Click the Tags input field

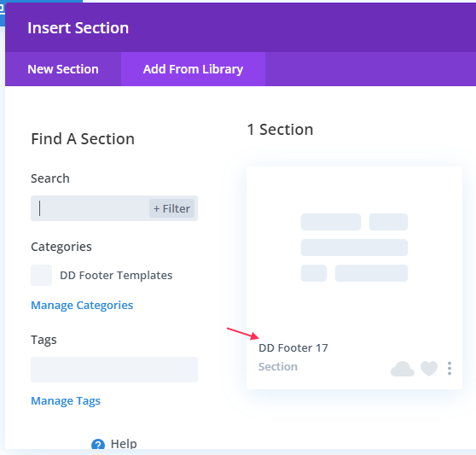(x=114, y=370)
